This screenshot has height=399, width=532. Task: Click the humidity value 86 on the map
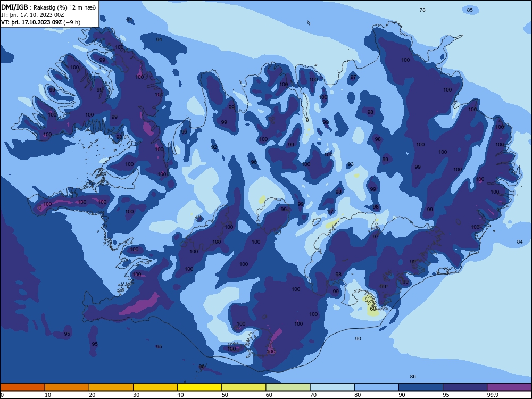click(413, 376)
